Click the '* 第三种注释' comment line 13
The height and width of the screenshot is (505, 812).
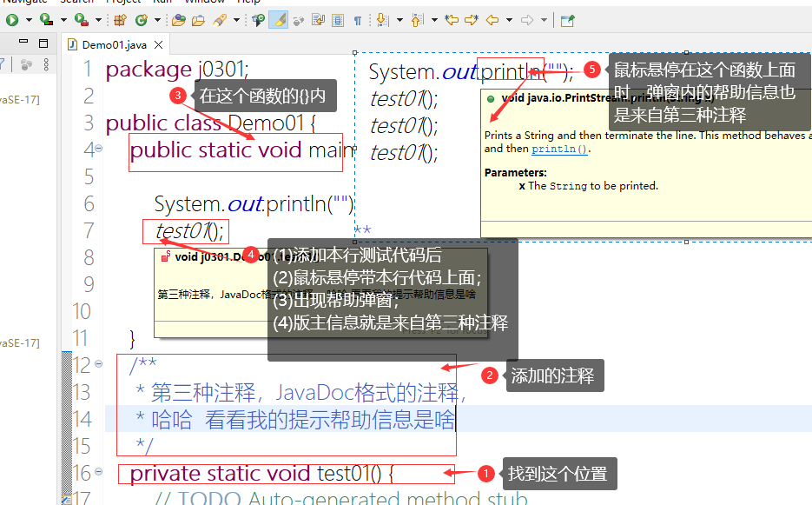(300, 393)
